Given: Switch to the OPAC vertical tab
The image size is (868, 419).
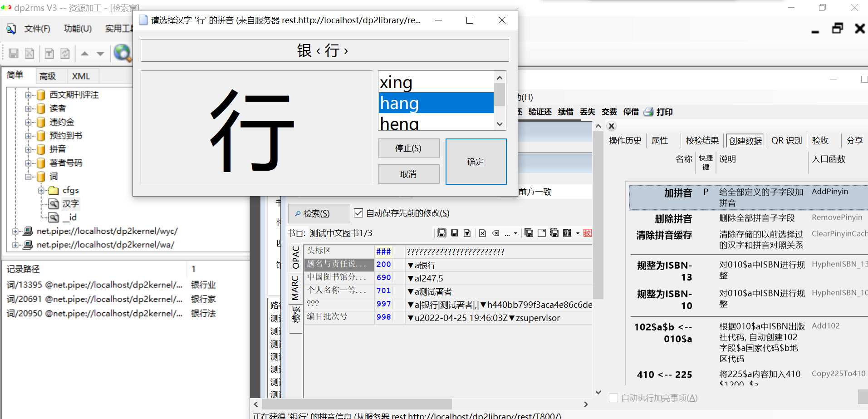Looking at the screenshot, I should 294,257.
